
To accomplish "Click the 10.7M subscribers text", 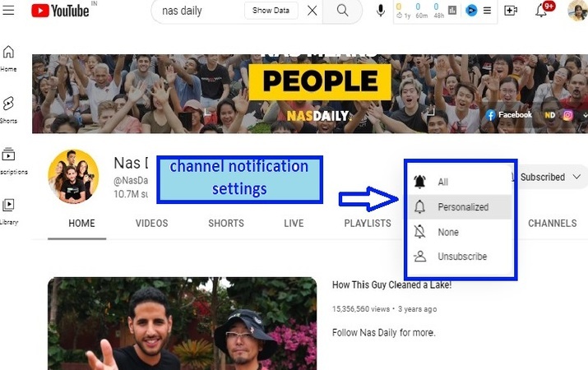I will pyautogui.click(x=131, y=194).
